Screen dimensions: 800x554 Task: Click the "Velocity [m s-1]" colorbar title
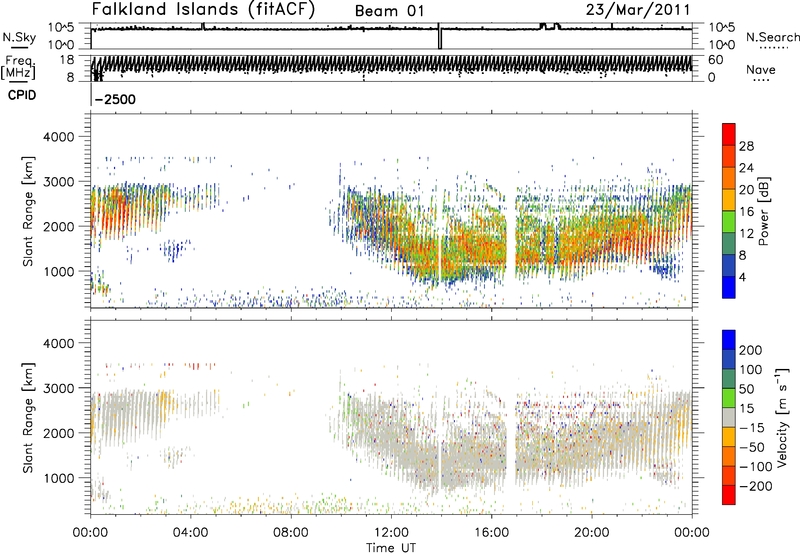tap(782, 417)
